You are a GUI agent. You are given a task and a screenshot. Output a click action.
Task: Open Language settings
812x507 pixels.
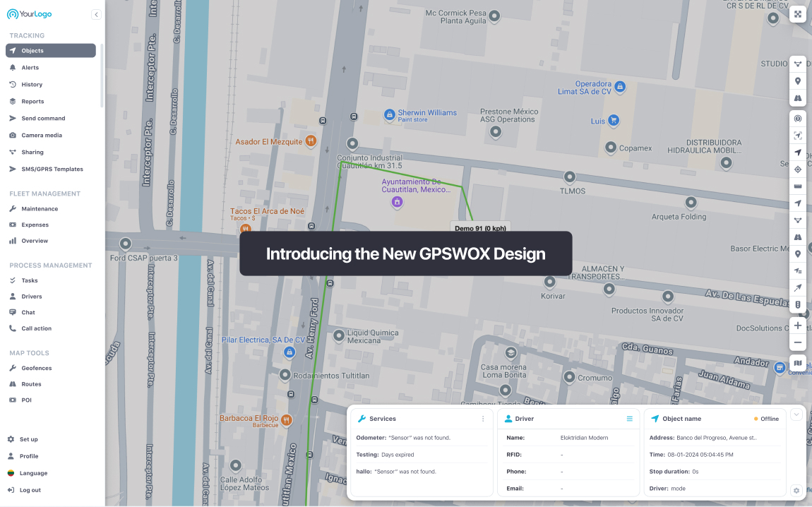[x=33, y=473]
